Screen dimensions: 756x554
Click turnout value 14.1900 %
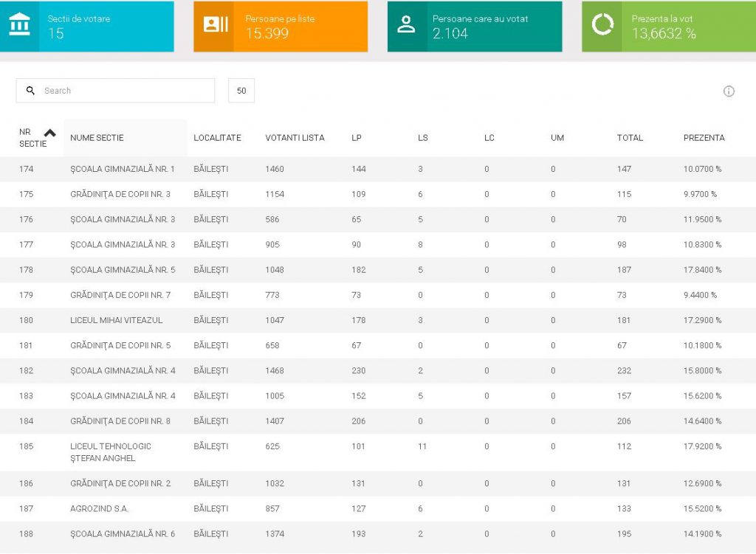pos(703,534)
